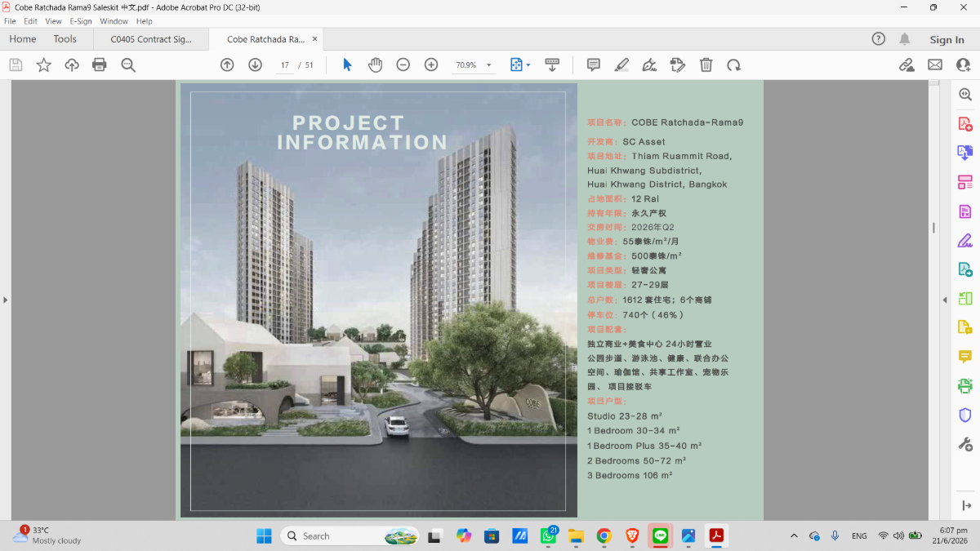Open the green printer tool in the sidebar
The image size is (980, 551).
pos(964,385)
